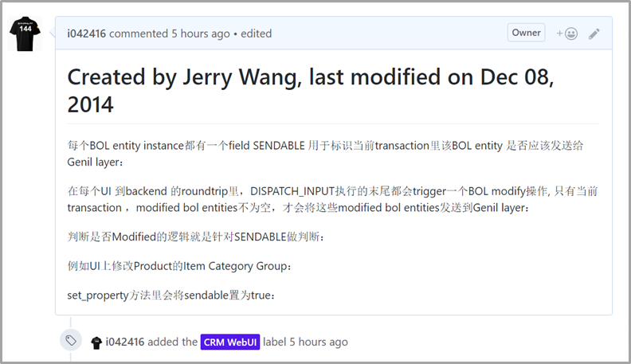Click i042416 in the label event

pos(125,342)
